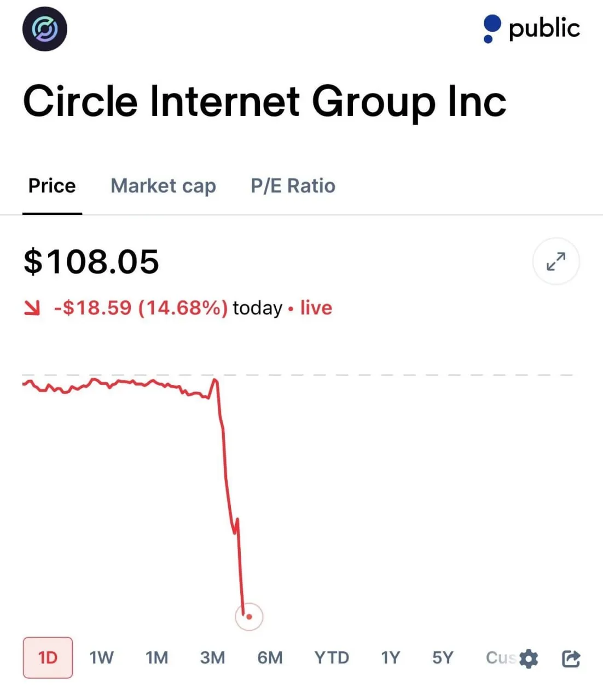603x700 pixels.
Task: Click the red downward price arrow indicator
Action: pos(33,307)
